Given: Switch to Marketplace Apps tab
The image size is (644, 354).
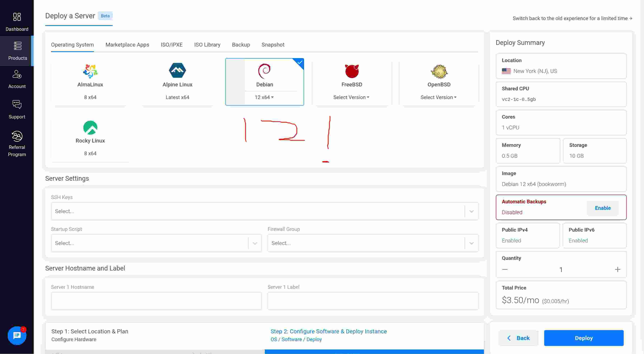Looking at the screenshot, I should pos(127,45).
